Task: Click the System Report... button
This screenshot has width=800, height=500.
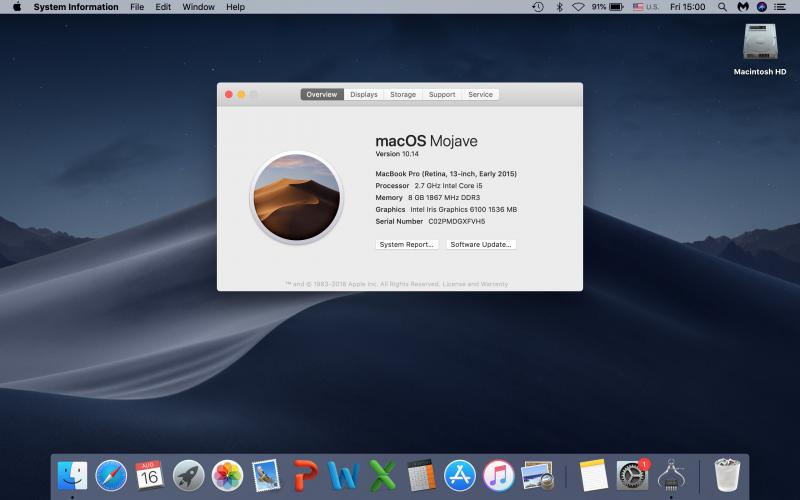Action: [407, 244]
